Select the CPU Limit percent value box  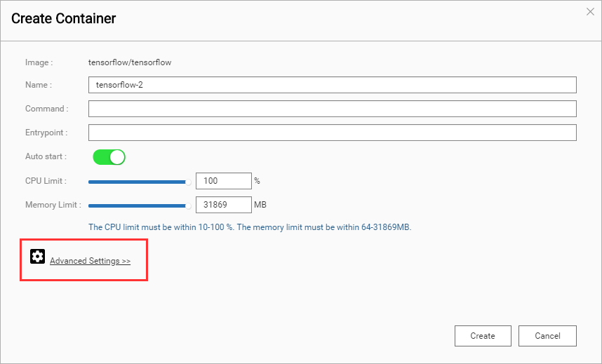[223, 181]
